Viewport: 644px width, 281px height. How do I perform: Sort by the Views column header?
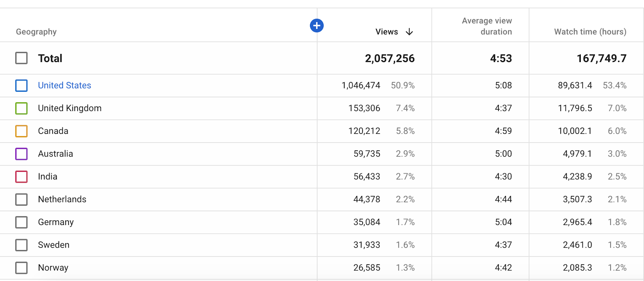click(386, 32)
